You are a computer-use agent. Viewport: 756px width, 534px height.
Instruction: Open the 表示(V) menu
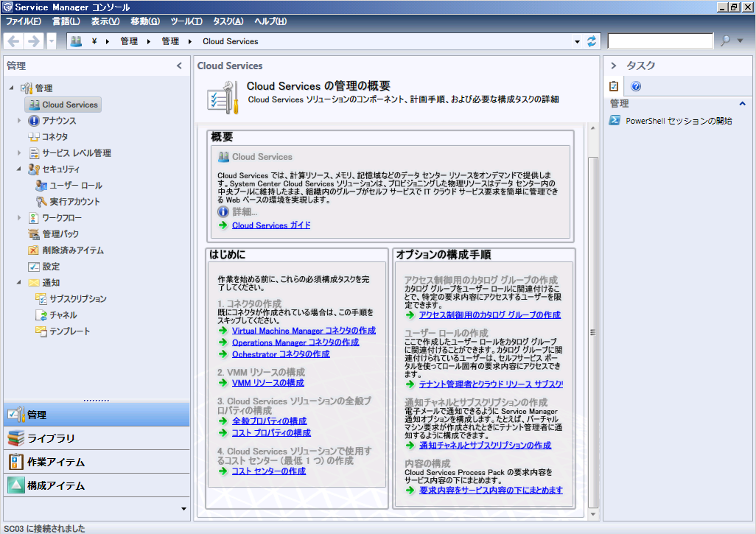pos(105,21)
